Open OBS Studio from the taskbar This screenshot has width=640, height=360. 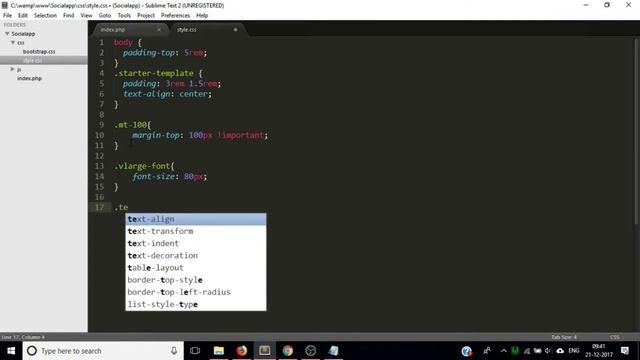coord(311,351)
